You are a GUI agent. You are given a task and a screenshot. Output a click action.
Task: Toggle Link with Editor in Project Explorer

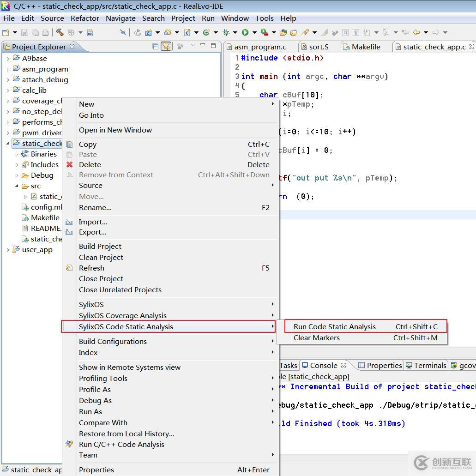(166, 47)
